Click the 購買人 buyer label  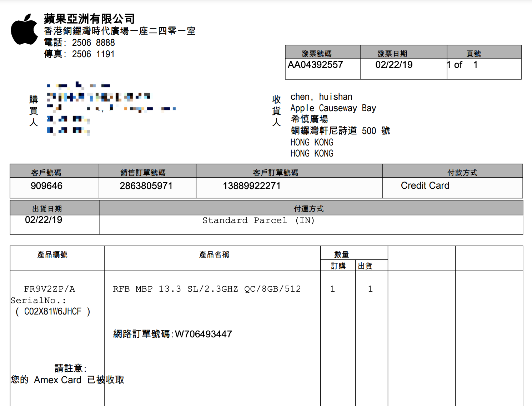click(x=34, y=111)
